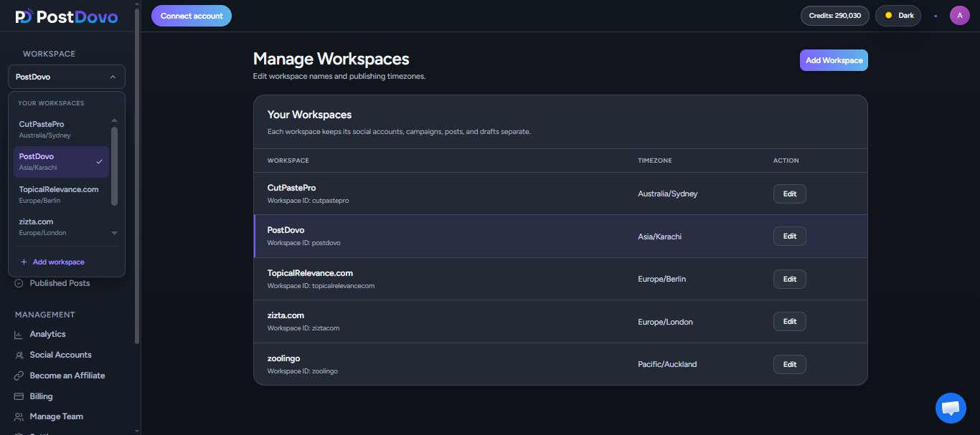The height and width of the screenshot is (435, 980).
Task: Edit the zizta.com workspace
Action: tap(789, 322)
